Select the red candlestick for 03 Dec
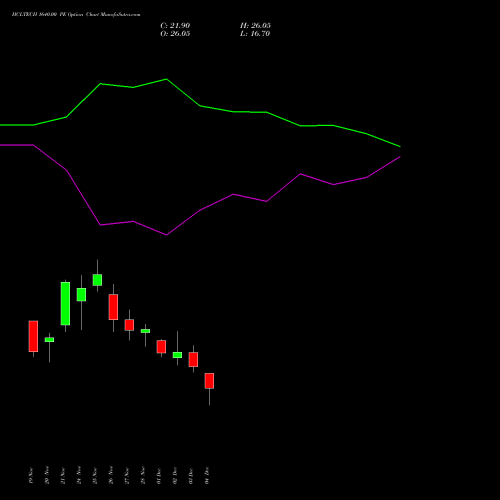The height and width of the screenshot is (500, 500). (193, 359)
